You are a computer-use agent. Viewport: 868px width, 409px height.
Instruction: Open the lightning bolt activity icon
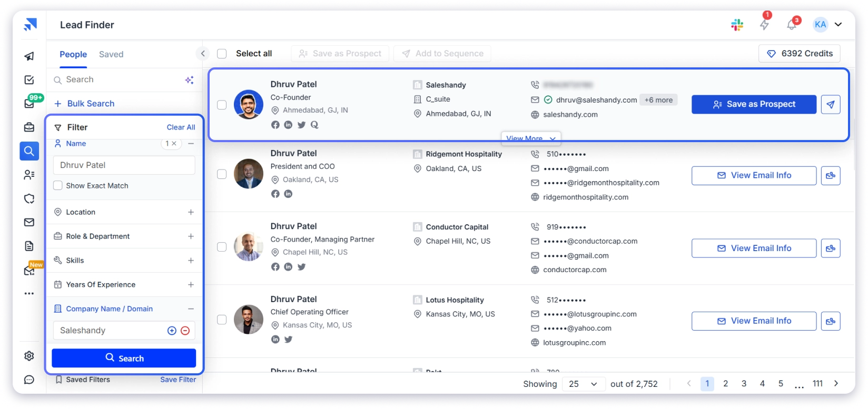(x=764, y=24)
